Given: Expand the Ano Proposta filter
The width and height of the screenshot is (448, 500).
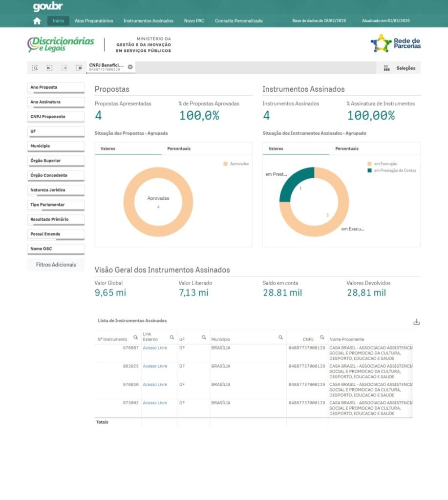Looking at the screenshot, I should (x=56, y=87).
